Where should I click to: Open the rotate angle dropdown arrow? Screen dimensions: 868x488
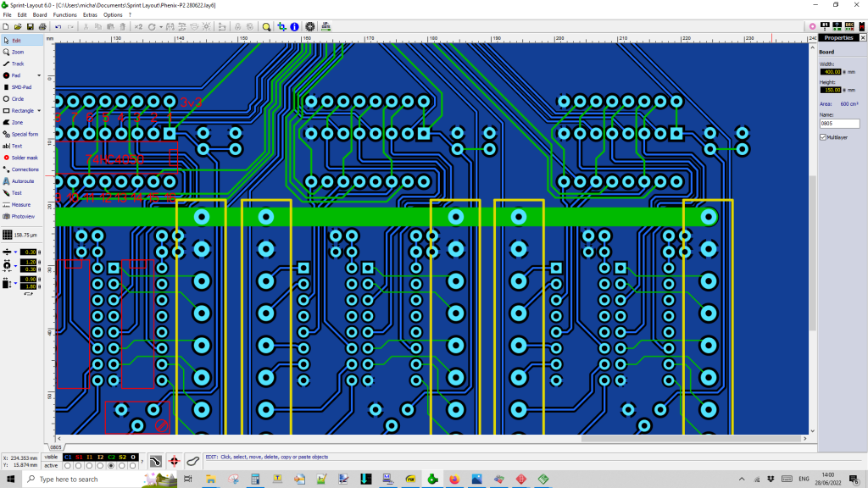point(160,27)
